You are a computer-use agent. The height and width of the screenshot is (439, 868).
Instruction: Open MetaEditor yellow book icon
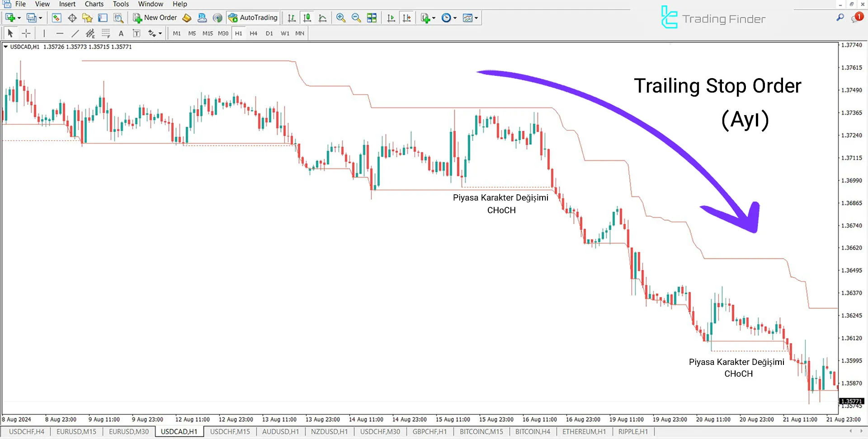[x=187, y=18]
